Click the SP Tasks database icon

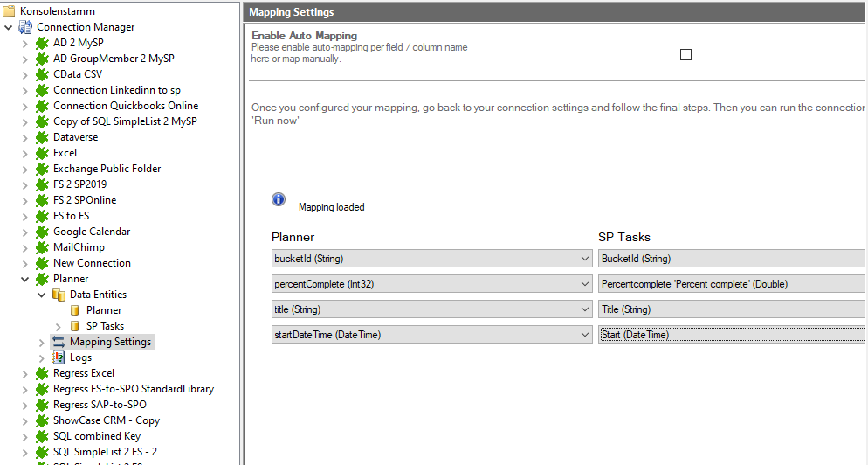[x=75, y=326]
